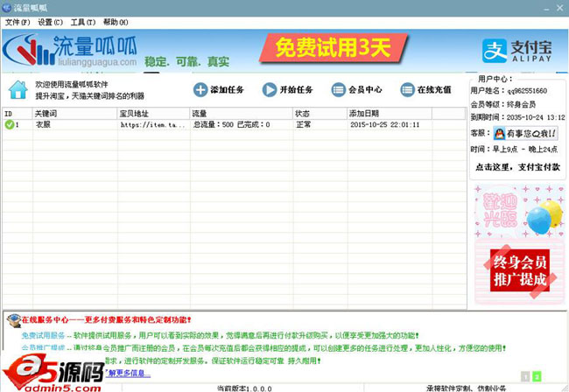Click the online service center mascot icon

(14, 320)
